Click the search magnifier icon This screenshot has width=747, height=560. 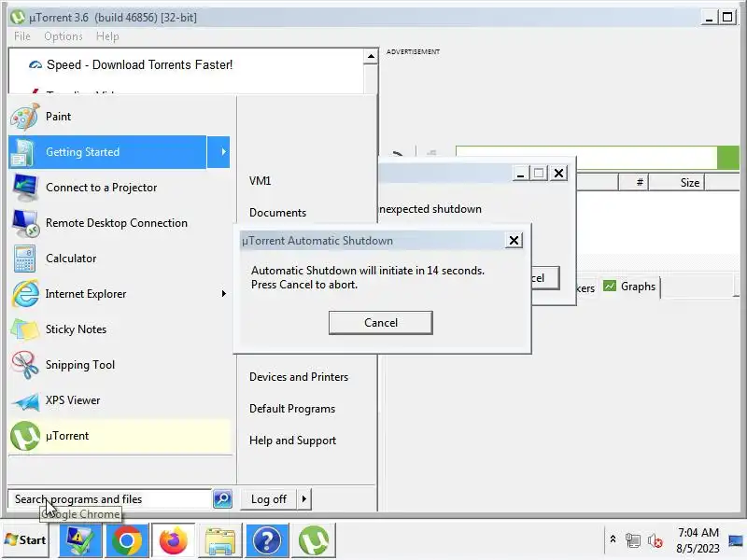click(x=222, y=499)
